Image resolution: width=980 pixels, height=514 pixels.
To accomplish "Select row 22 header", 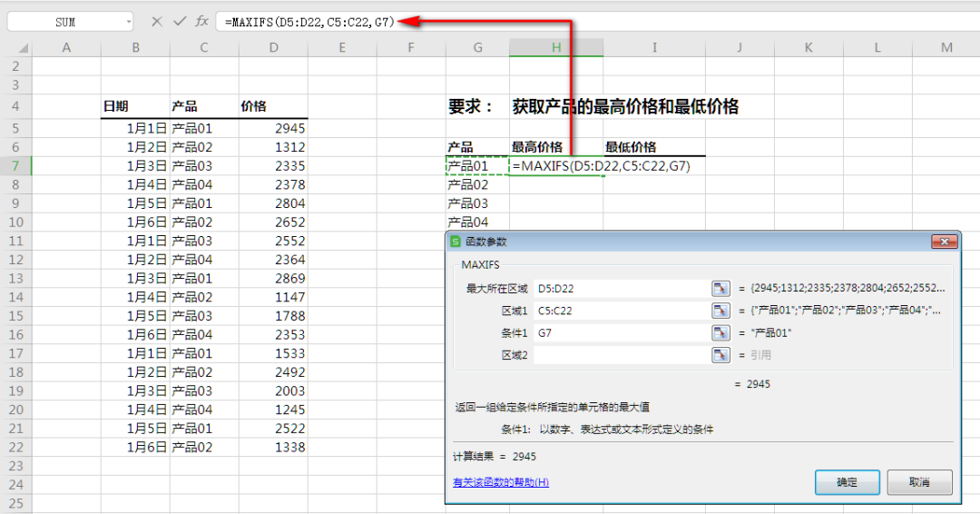I will click(16, 447).
